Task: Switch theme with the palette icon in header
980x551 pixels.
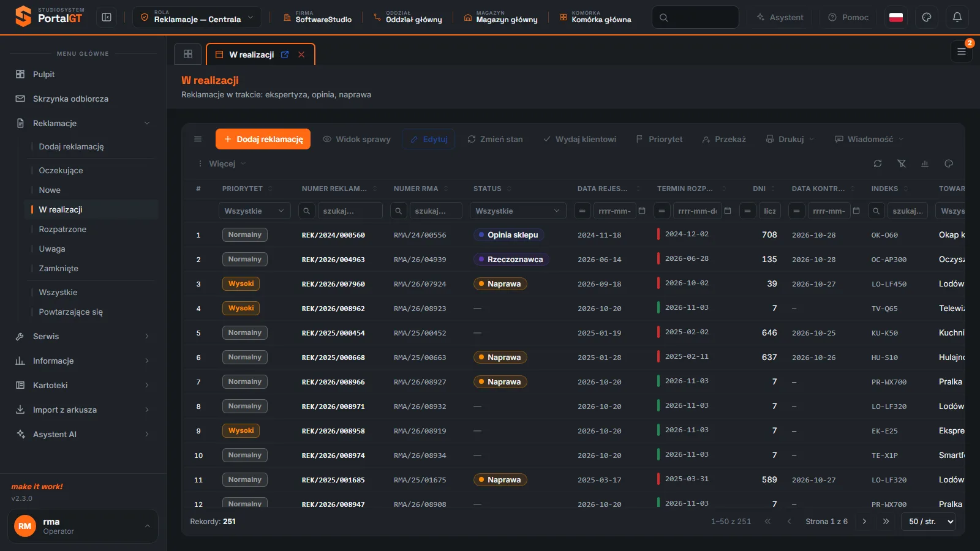Action: pos(927,18)
